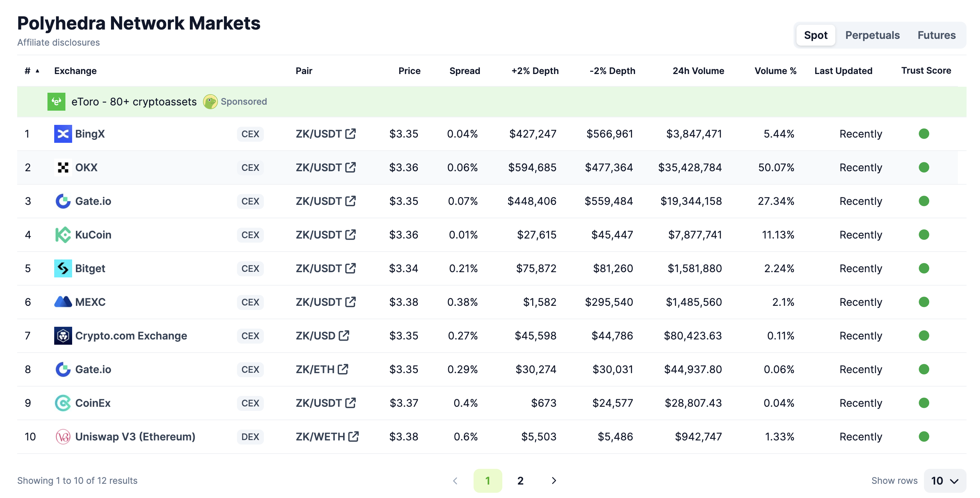This screenshot has width=980, height=498.
Task: Click the Price column header
Action: click(x=409, y=71)
